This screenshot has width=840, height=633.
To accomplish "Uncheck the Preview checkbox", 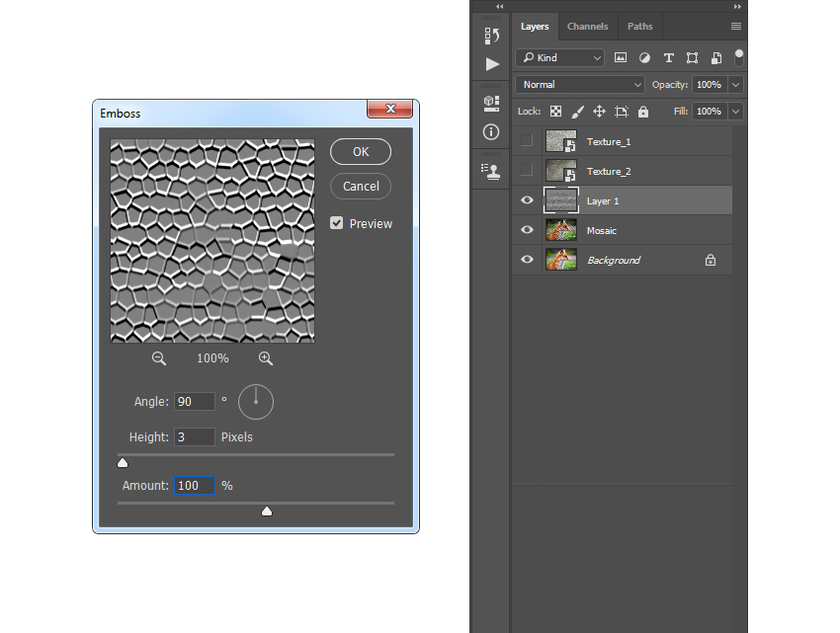I will click(337, 223).
